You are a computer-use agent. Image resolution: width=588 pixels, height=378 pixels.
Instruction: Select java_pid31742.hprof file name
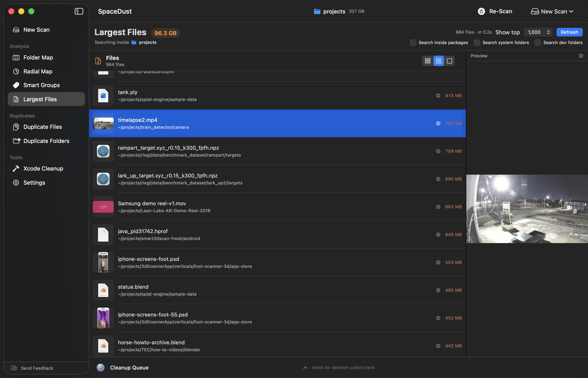point(143,231)
